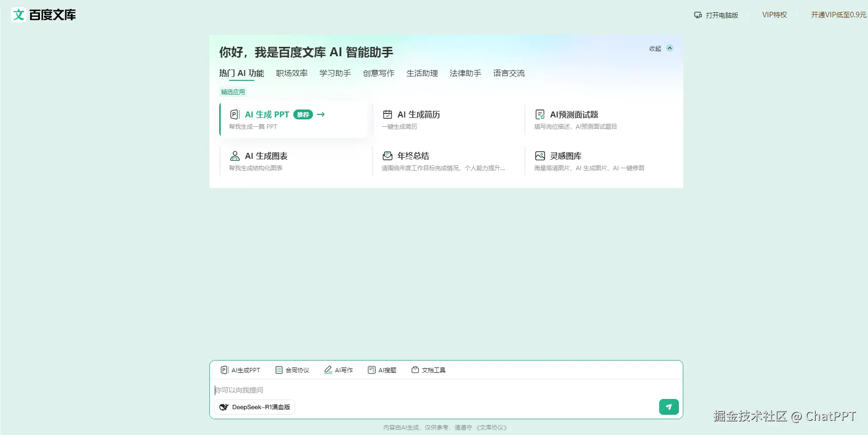Click the 文档工具 label in bottom toolbar
Viewport: 868px width, 435px height.
[434, 370]
